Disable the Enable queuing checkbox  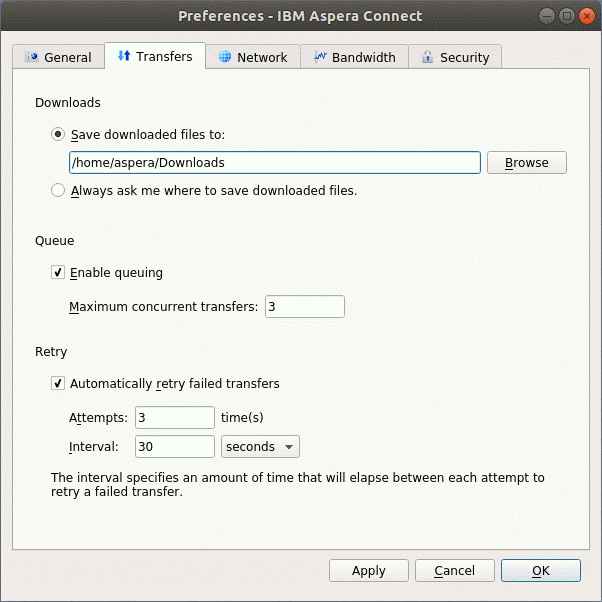58,272
